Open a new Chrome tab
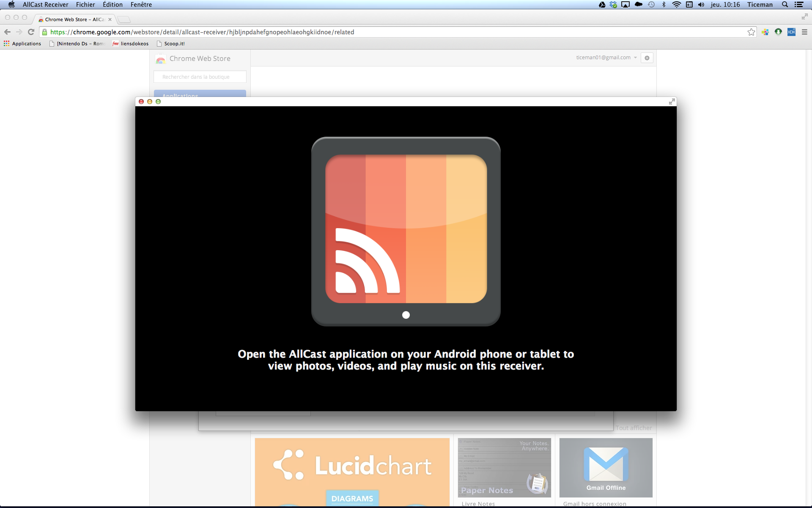812x508 pixels. [124, 19]
